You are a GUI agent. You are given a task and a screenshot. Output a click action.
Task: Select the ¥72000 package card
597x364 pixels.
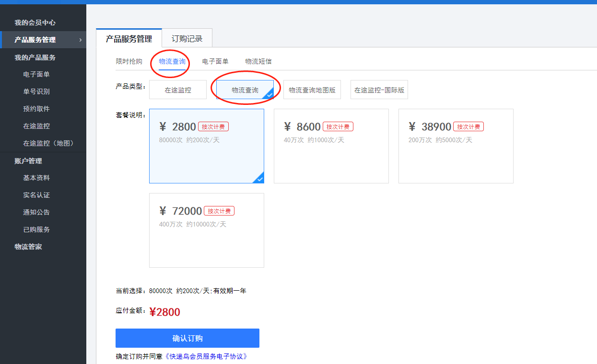(207, 230)
